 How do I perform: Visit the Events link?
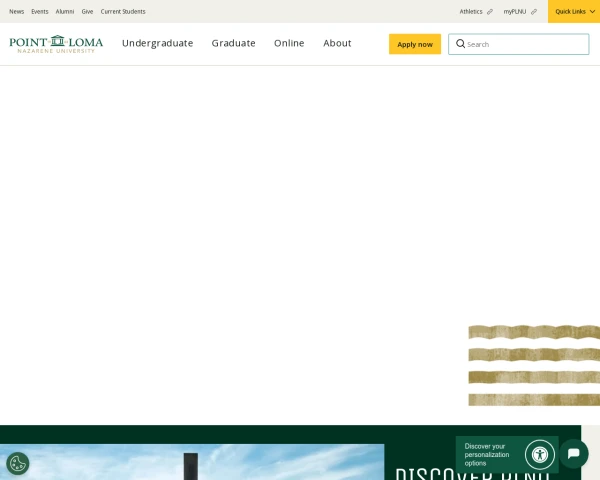pos(40,12)
